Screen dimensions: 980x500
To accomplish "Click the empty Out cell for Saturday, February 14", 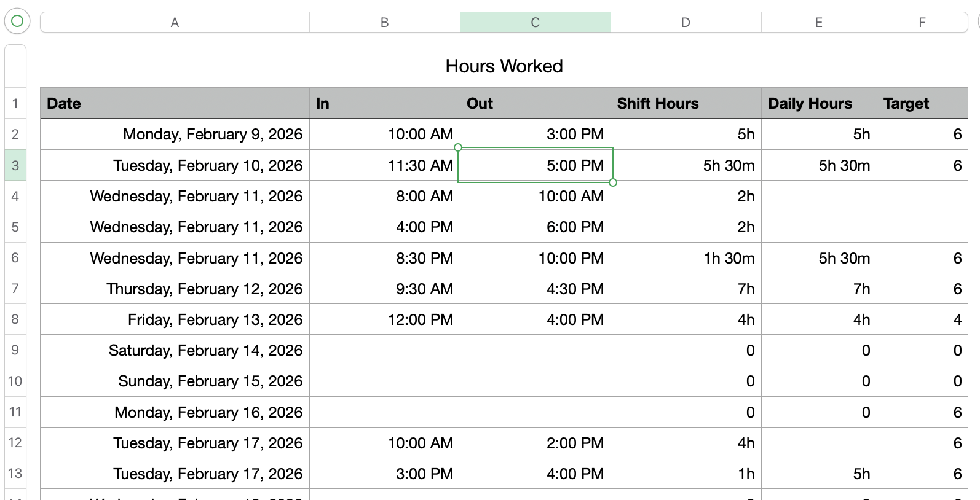I will [x=535, y=350].
